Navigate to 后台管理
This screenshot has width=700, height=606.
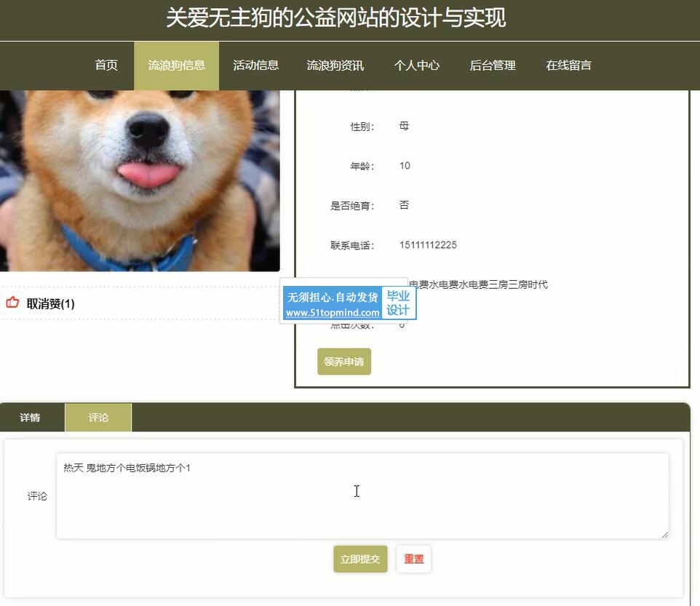[x=493, y=65]
